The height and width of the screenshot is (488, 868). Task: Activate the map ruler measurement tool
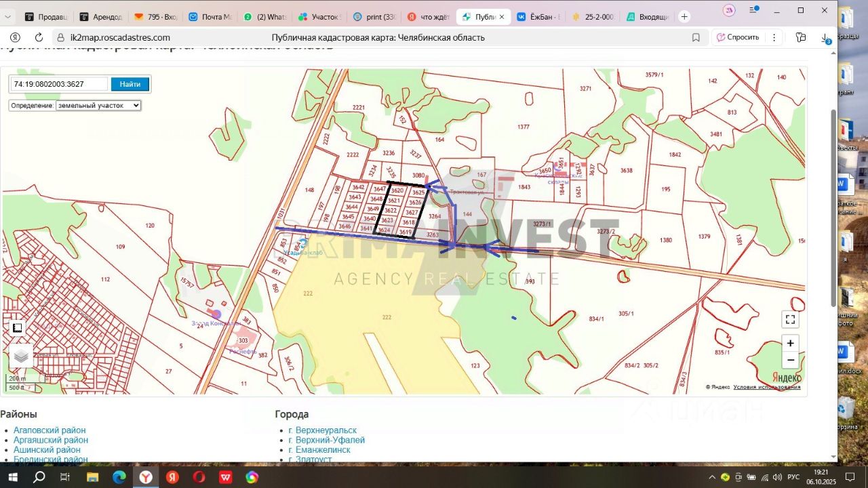tap(18, 328)
